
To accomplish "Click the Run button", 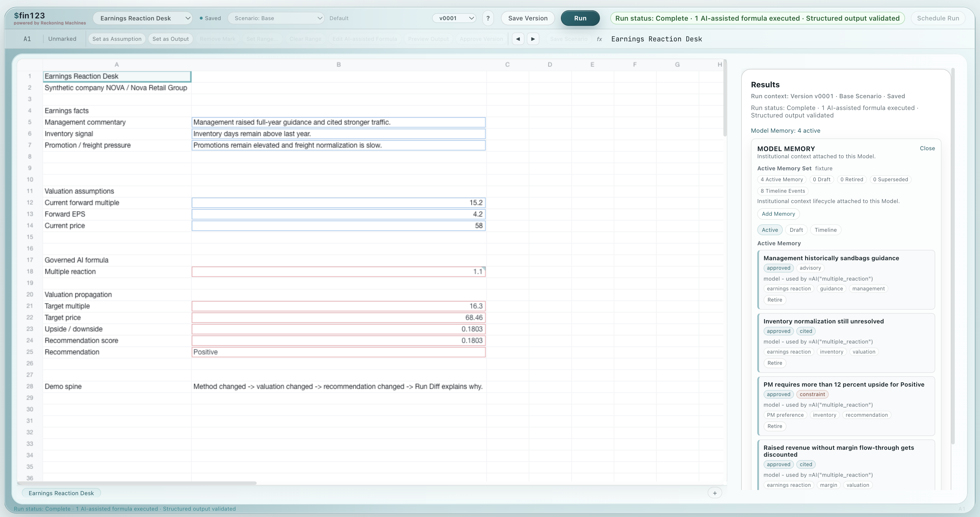I will point(580,18).
